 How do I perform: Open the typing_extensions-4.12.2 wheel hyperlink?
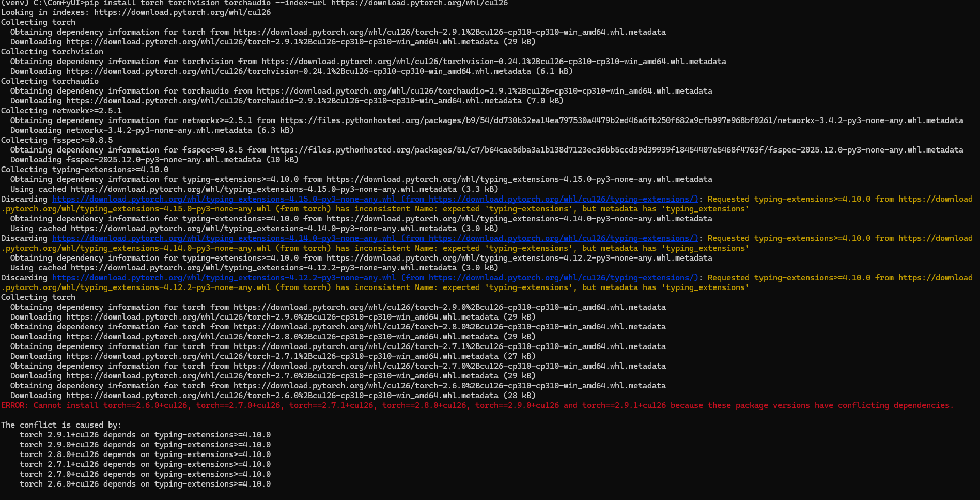point(224,278)
